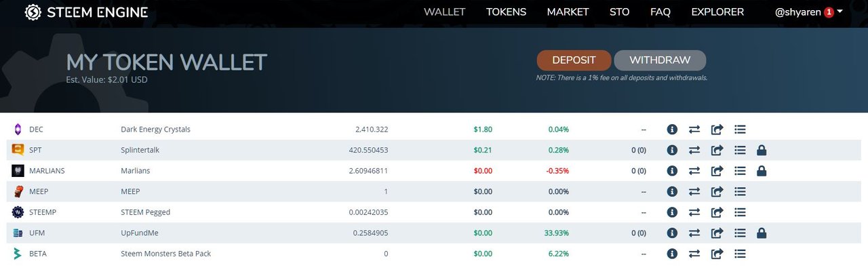Click the $1.80 DEC value
The width and height of the screenshot is (868, 274).
pyautogui.click(x=484, y=130)
